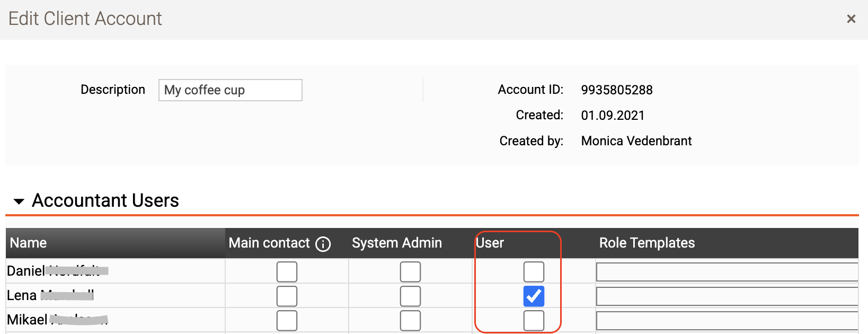Enable System Admin for Mikael
Image resolution: width=868 pixels, height=334 pixels.
point(410,321)
